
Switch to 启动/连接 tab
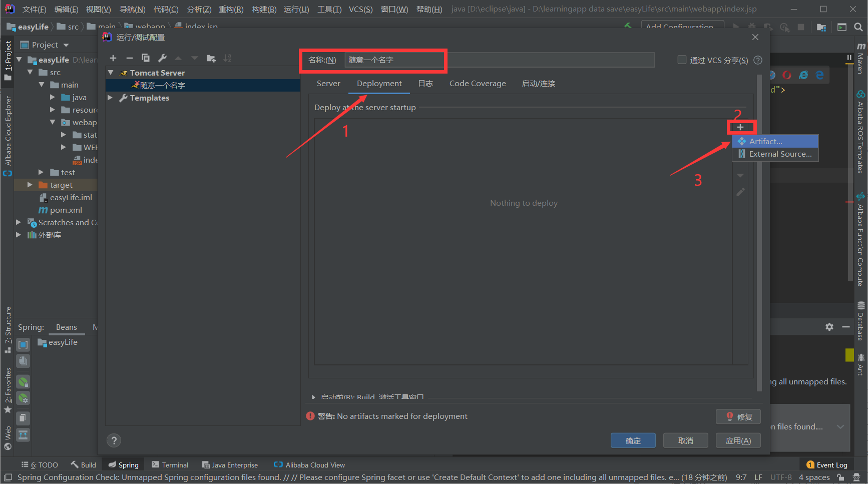pyautogui.click(x=539, y=84)
